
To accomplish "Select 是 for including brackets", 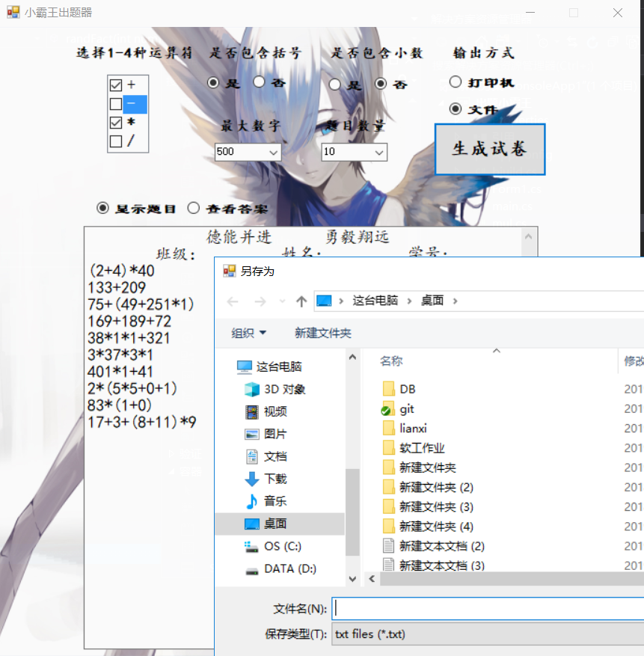I will pyautogui.click(x=213, y=82).
